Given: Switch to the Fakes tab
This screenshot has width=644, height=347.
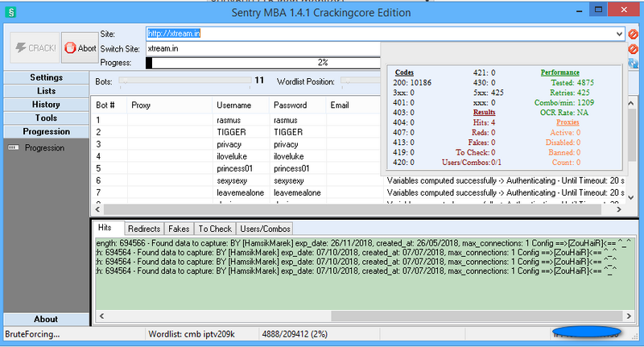Looking at the screenshot, I should point(179,229).
